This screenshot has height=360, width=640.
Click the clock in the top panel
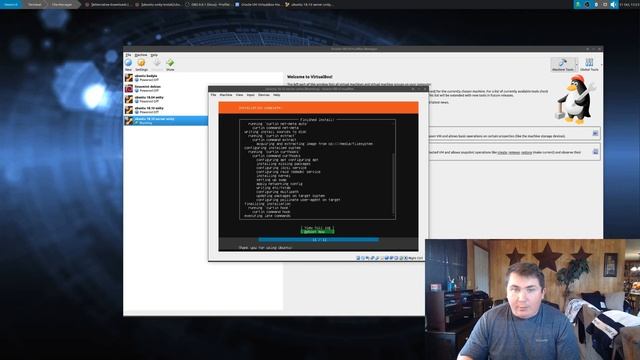[x=629, y=4]
